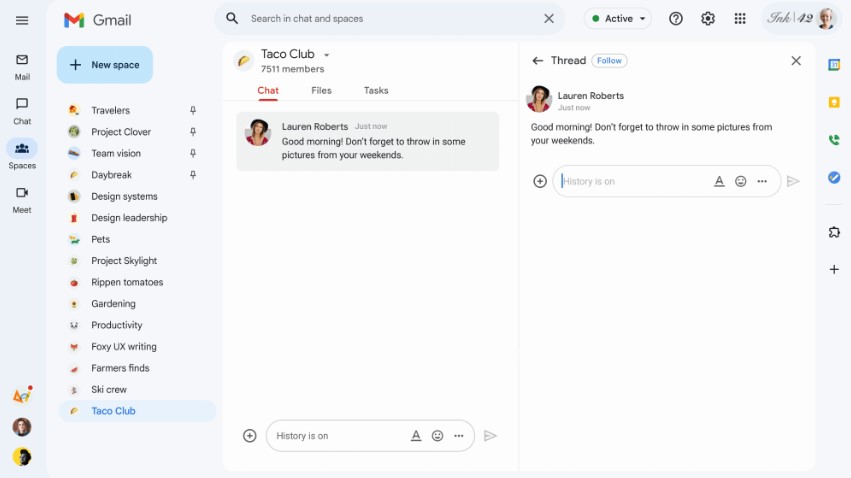Click the plus attach icon in main chat

point(249,436)
